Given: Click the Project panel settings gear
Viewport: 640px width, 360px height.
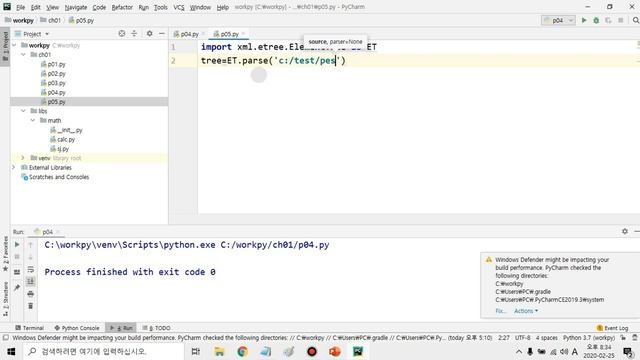Looking at the screenshot, I should click(x=149, y=33).
